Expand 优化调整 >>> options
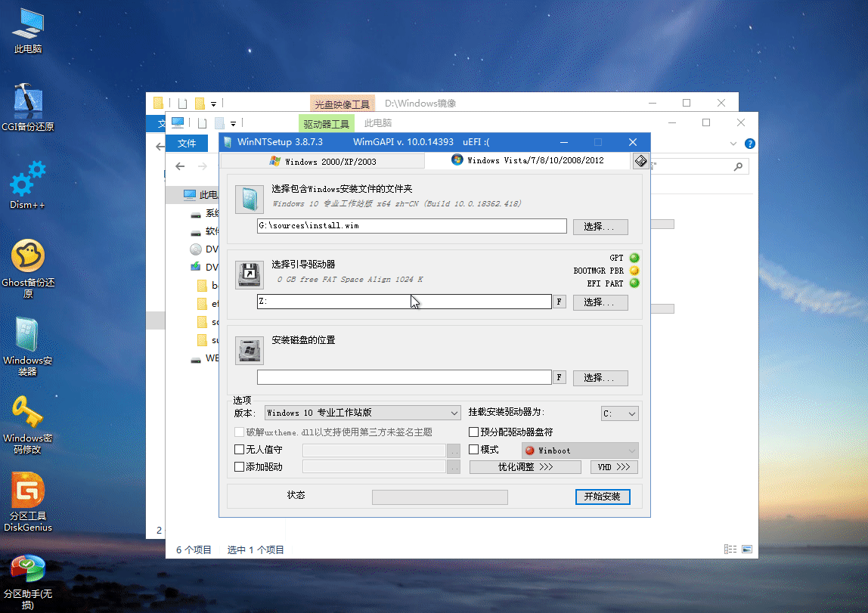The image size is (868, 613). [525, 467]
